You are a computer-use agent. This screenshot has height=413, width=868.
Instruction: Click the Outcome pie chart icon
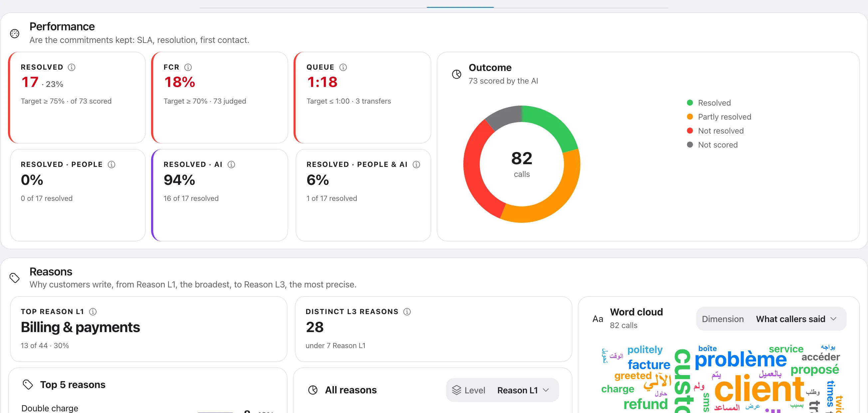pos(457,74)
